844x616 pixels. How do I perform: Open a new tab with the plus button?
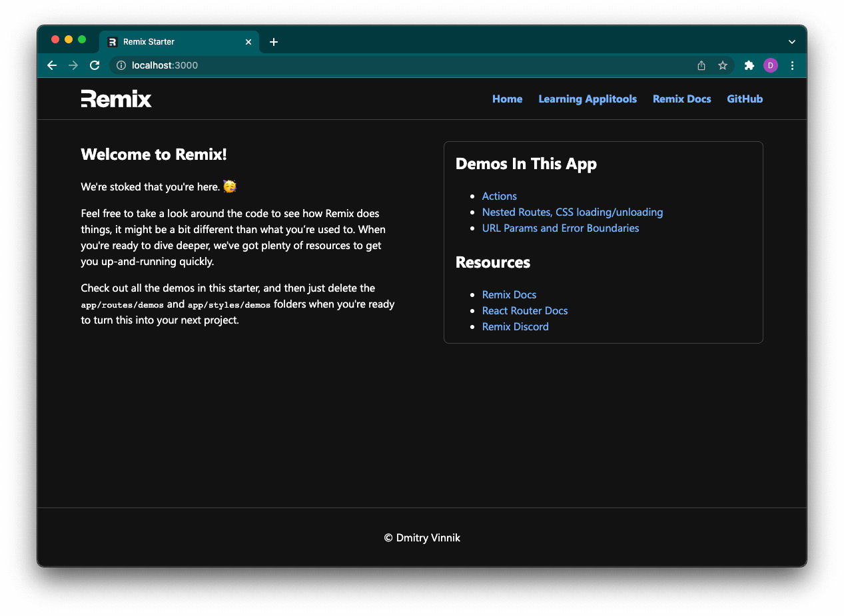pos(273,41)
